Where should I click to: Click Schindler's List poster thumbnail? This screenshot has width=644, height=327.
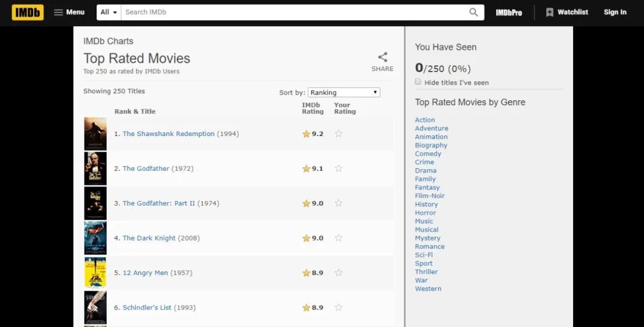click(x=95, y=307)
